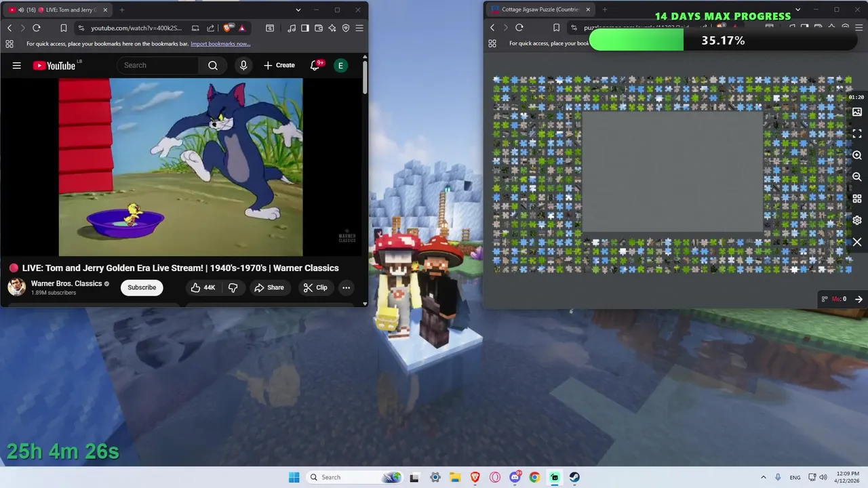The width and height of the screenshot is (868, 488).
Task: Open YouTube notifications bell
Action: [x=315, y=65]
